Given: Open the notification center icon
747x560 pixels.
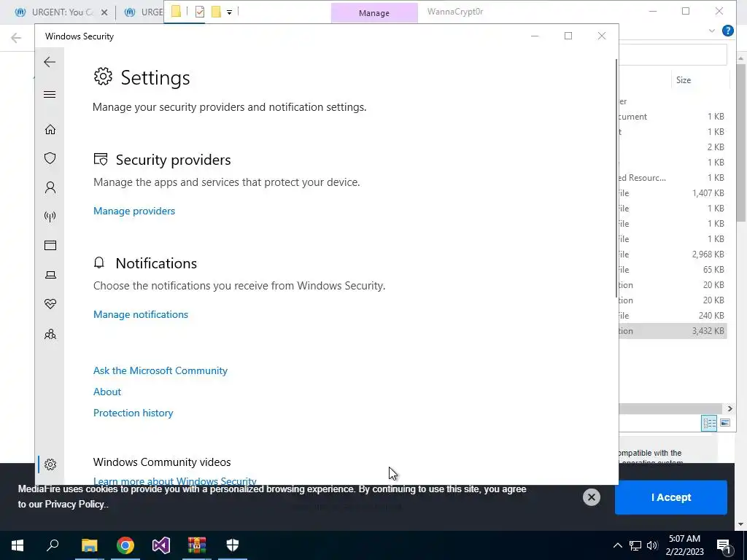Looking at the screenshot, I should coord(724,545).
